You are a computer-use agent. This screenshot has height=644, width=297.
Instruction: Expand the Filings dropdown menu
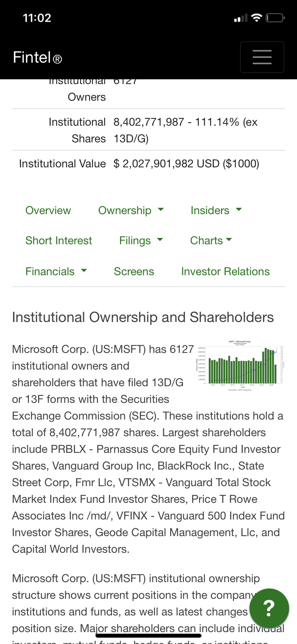coord(141,241)
